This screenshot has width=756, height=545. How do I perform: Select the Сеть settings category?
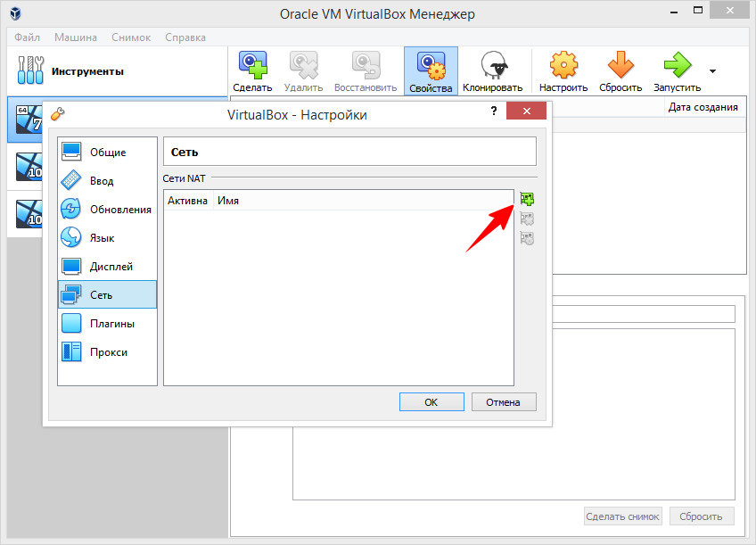pos(108,294)
